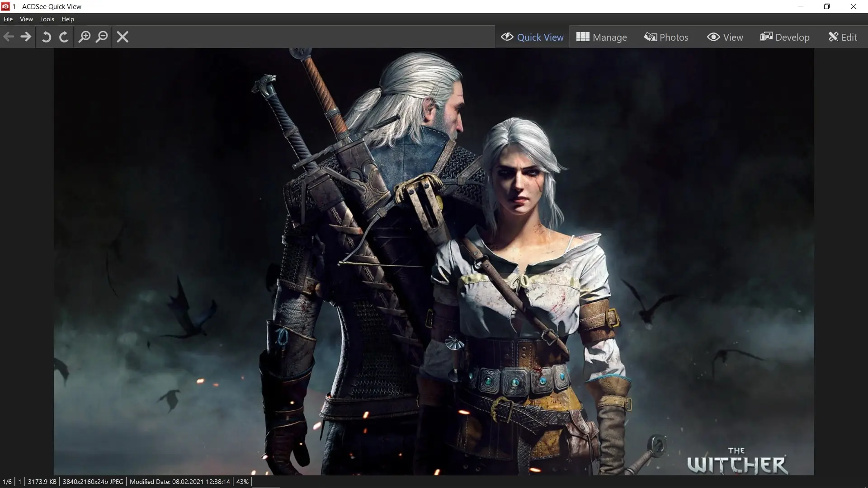Image resolution: width=868 pixels, height=488 pixels.
Task: Delete image with X toolbar icon
Action: click(x=123, y=37)
